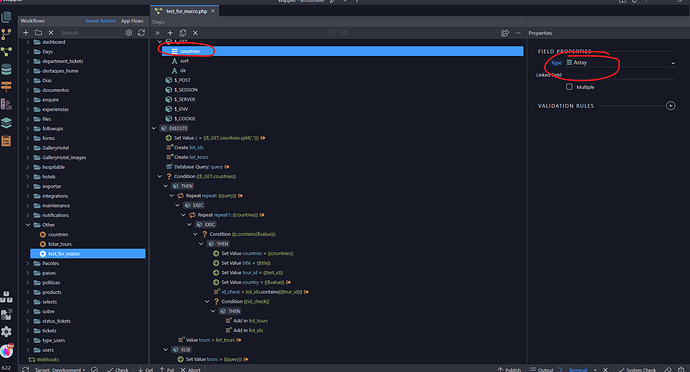This screenshot has height=372, width=690.
Task: Open the share/export icon in Steps toolbar
Action: [x=505, y=33]
